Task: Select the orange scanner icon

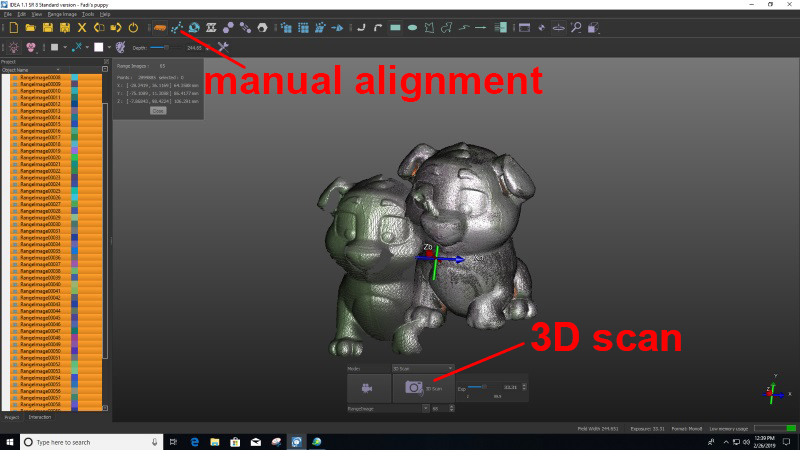Action: tap(160, 28)
